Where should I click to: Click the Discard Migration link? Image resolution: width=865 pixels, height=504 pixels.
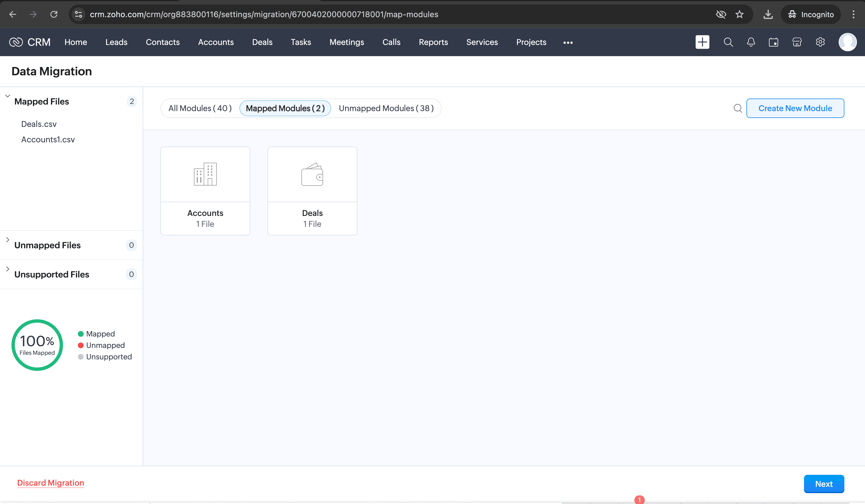(x=50, y=483)
